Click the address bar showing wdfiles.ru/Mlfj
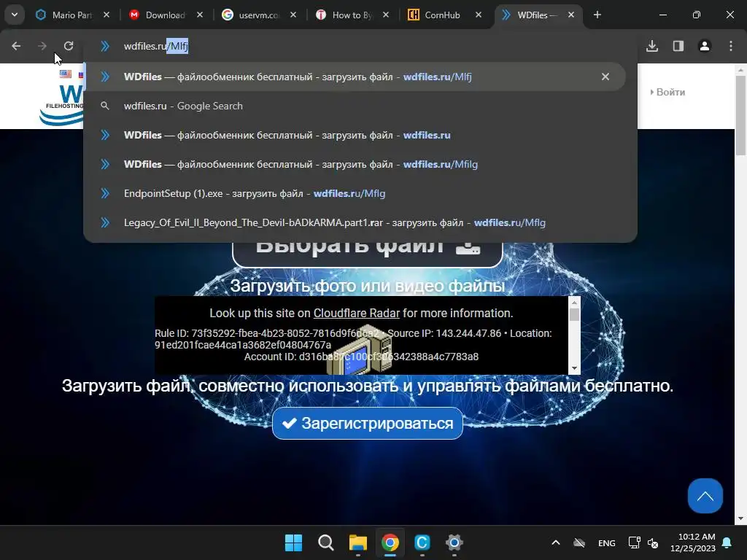Image resolution: width=747 pixels, height=560 pixels. click(x=360, y=46)
